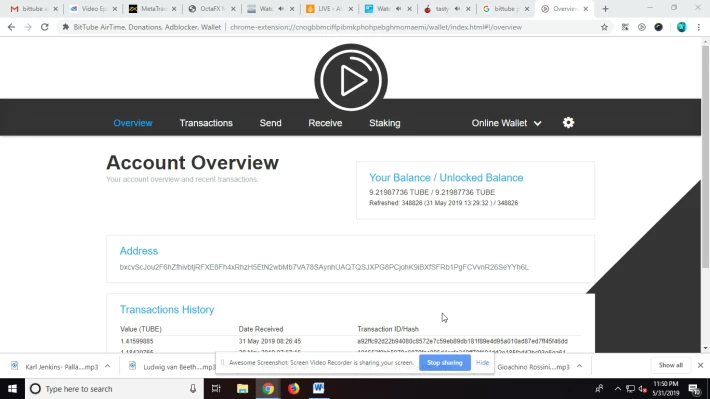The image size is (710, 399).
Task: Close the Gmail bittube tab
Action: [x=55, y=9]
